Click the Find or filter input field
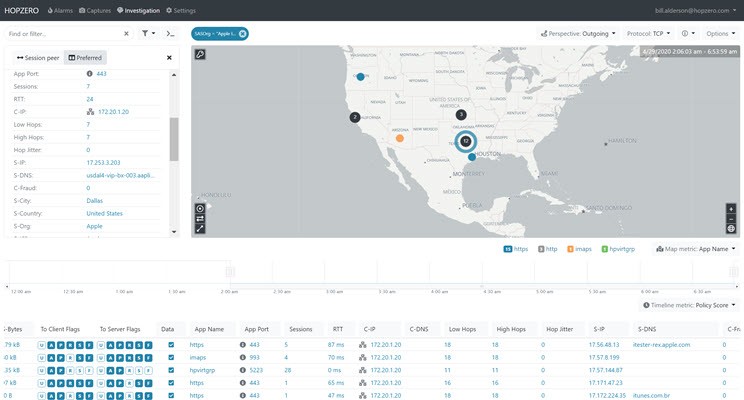Image resolution: width=744 pixels, height=400 pixels. 65,33
